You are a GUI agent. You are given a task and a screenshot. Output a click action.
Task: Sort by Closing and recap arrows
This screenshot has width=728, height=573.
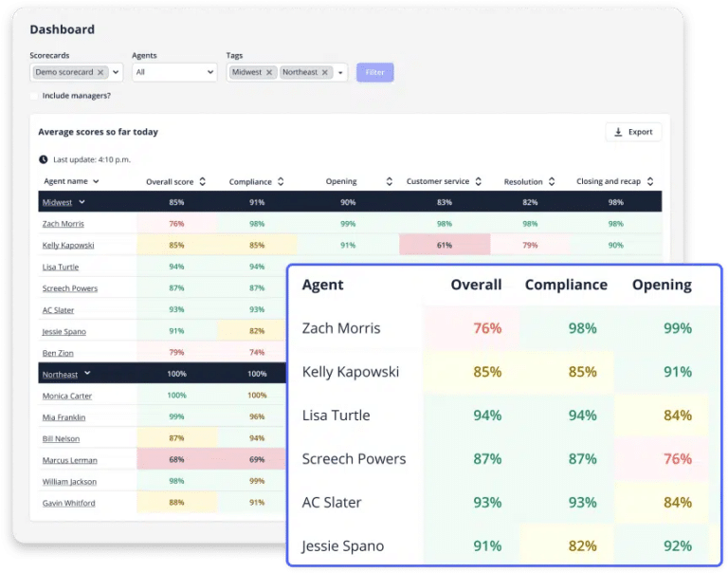point(650,182)
